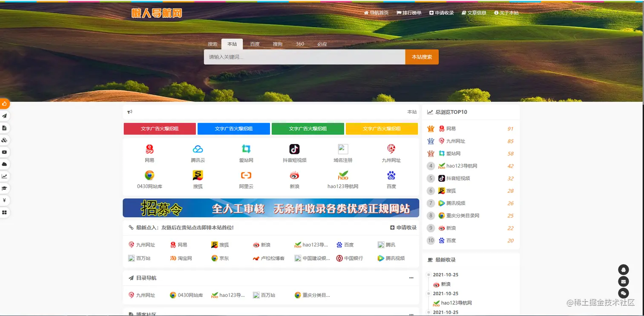
Task: Select the 百度 search engine tab
Action: (255, 44)
